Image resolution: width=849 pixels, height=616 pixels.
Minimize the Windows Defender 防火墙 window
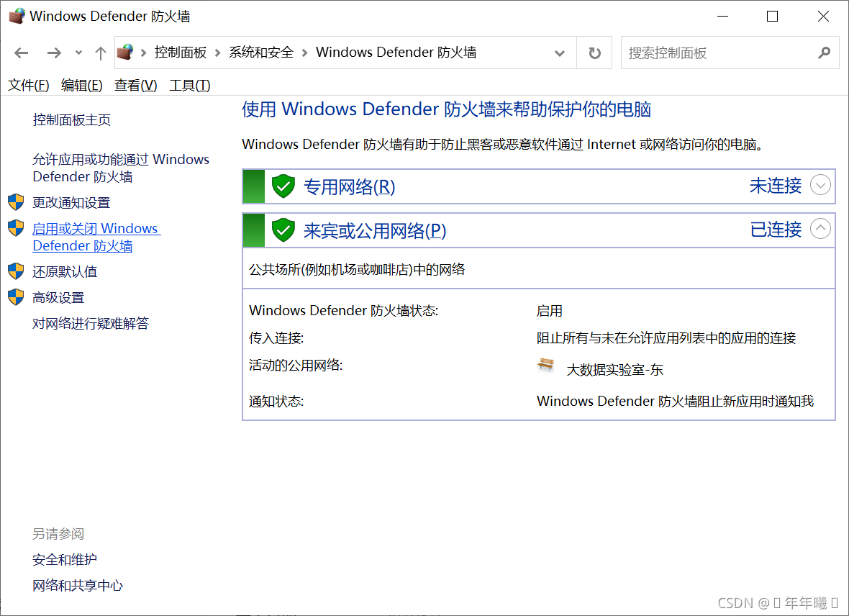point(722,17)
